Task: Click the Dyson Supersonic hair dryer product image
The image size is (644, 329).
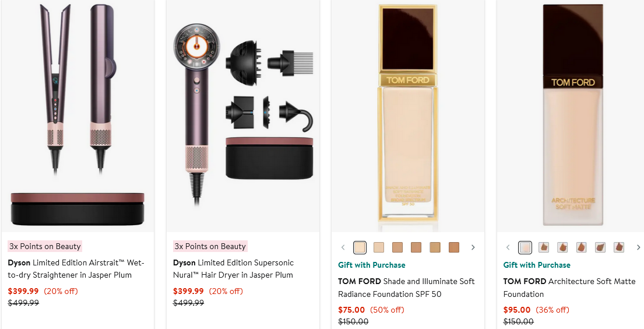Action: 242,116
